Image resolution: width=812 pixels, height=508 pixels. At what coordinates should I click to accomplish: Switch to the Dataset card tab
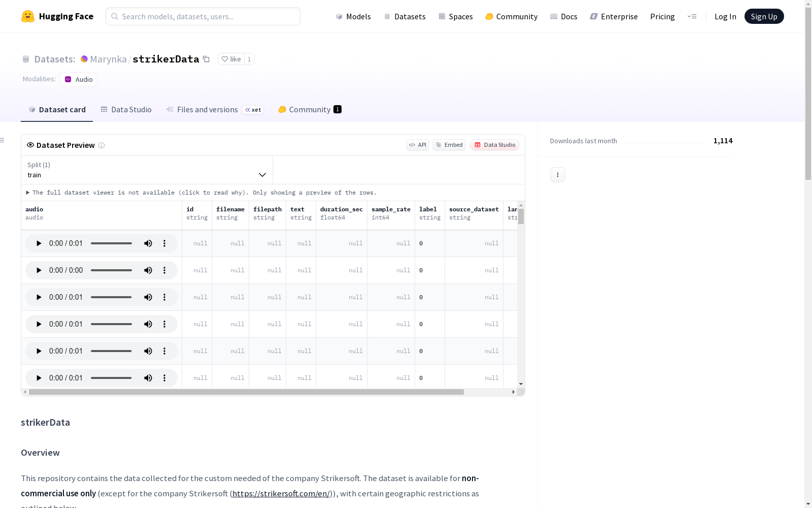coord(57,109)
